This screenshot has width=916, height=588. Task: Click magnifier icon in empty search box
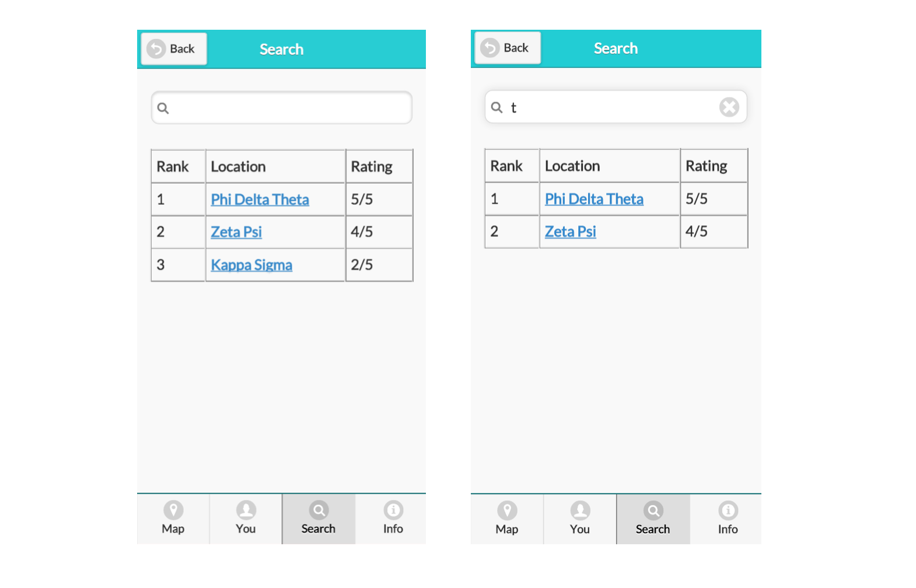[x=163, y=108]
